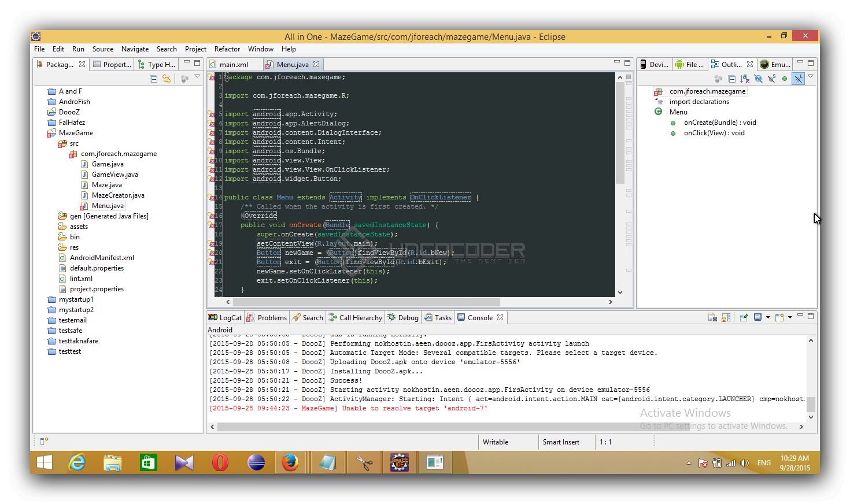Open Package Explorer view menu arrow
Viewport: 850px width, 504px height.
(x=197, y=76)
